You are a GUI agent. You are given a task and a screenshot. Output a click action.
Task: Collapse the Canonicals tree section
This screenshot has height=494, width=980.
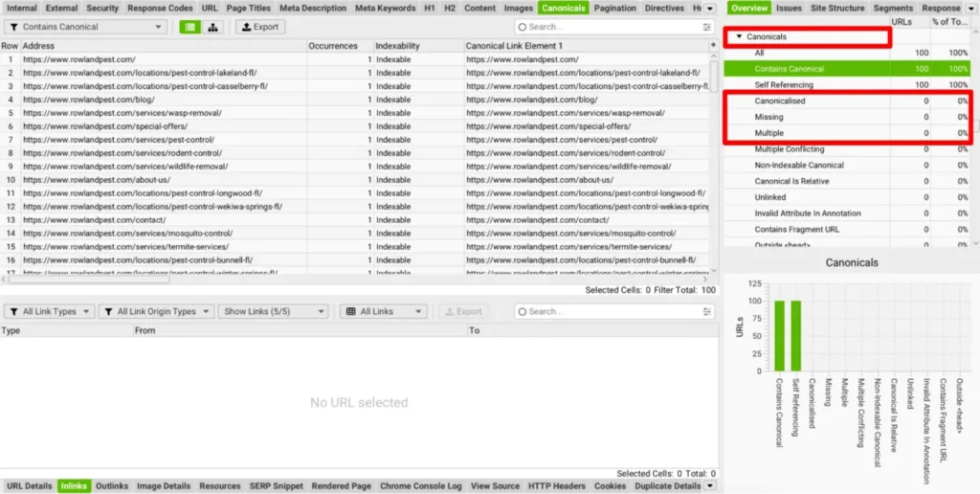739,36
